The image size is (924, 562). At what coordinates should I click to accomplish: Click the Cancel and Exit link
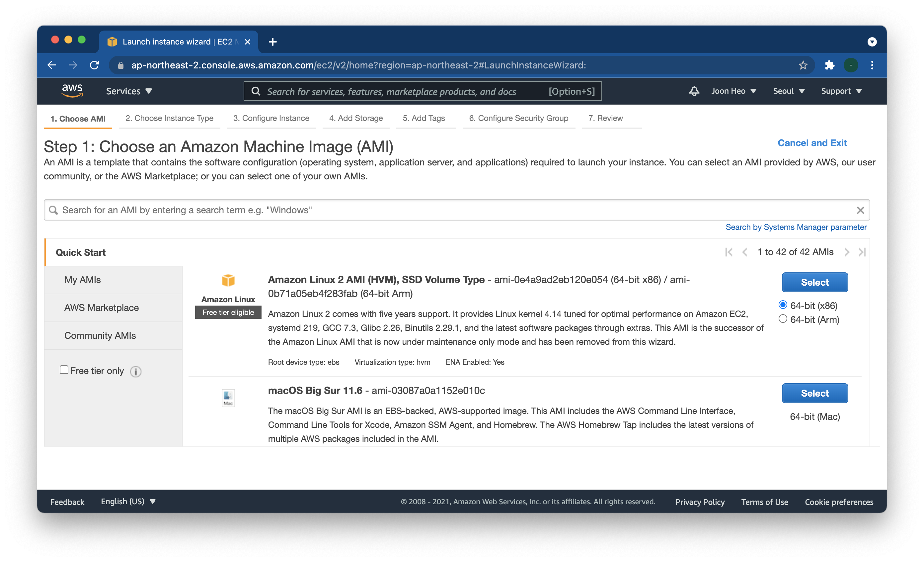point(812,143)
